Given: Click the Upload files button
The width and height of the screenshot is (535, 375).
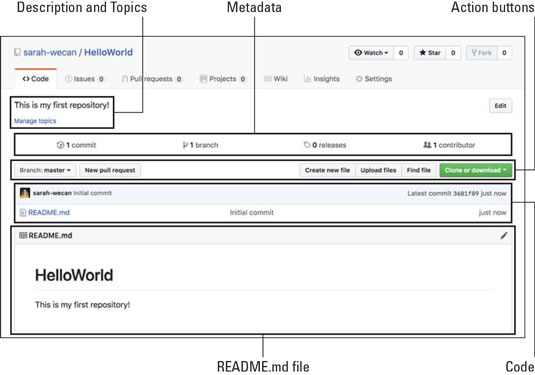Looking at the screenshot, I should pyautogui.click(x=378, y=170).
